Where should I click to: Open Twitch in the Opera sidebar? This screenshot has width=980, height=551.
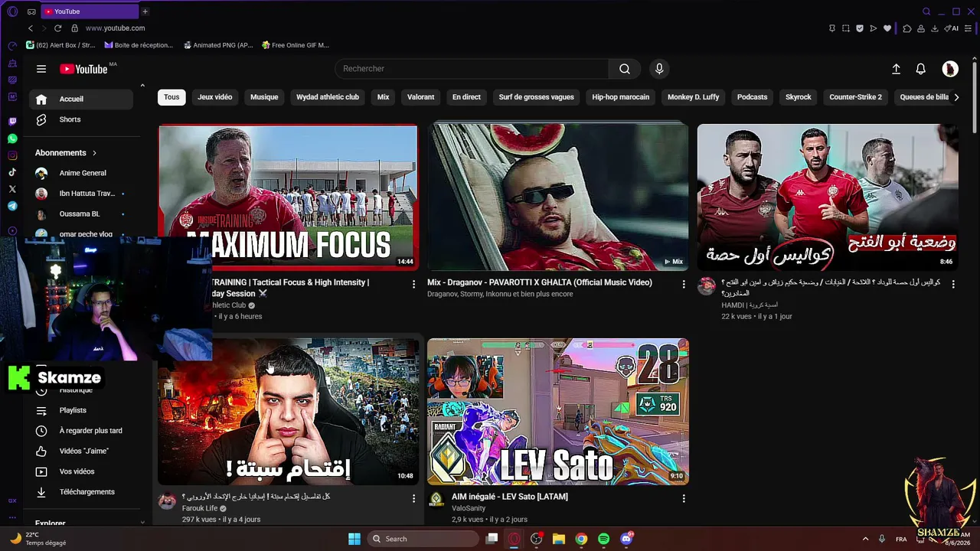tap(12, 122)
